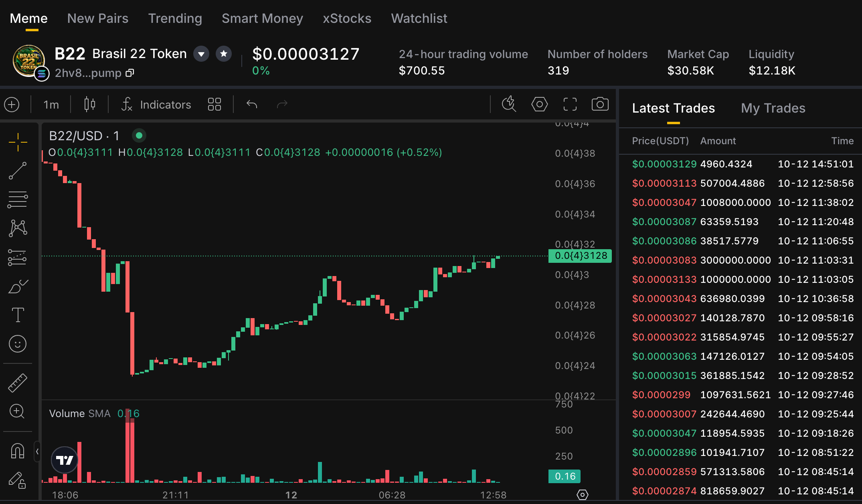Click the Liquidity $12.18K value
Viewport: 862px width, 504px height.
[x=772, y=71]
